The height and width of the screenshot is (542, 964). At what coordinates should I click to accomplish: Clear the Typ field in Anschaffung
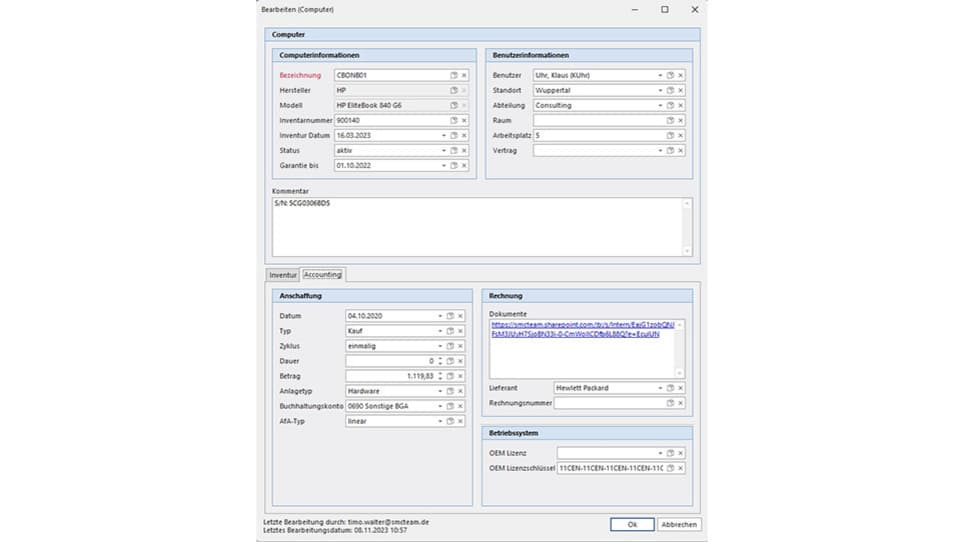[x=460, y=331]
